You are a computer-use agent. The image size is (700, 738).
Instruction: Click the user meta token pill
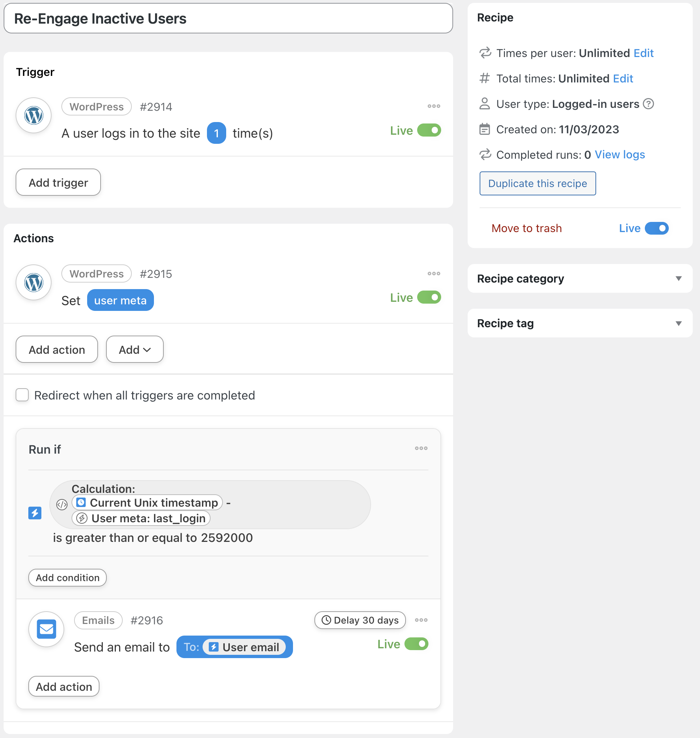(x=120, y=300)
